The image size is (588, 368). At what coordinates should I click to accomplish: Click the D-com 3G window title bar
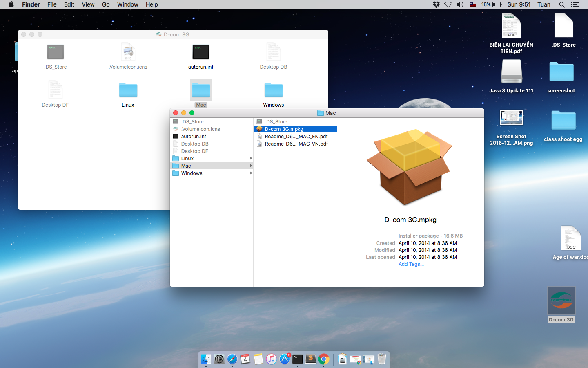coord(173,34)
